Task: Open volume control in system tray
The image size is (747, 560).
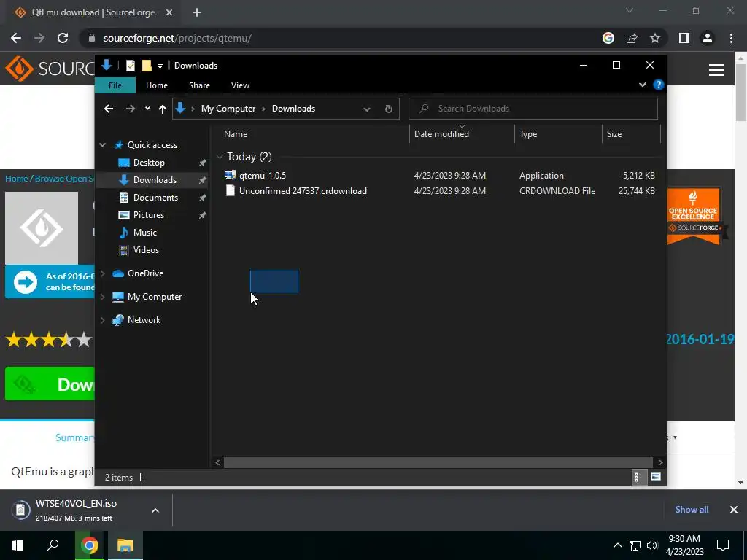Action: 652,545
